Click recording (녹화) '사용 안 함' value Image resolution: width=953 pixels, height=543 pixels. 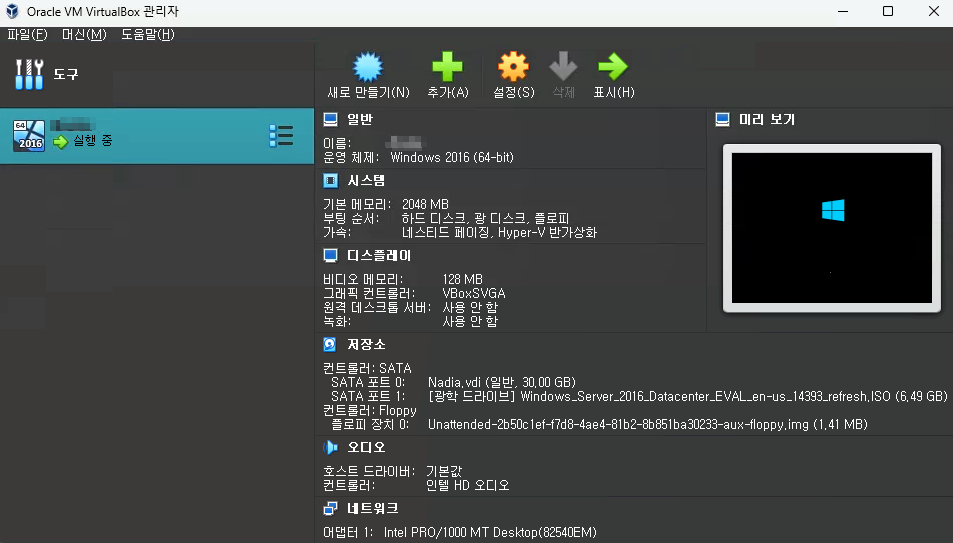[470, 321]
